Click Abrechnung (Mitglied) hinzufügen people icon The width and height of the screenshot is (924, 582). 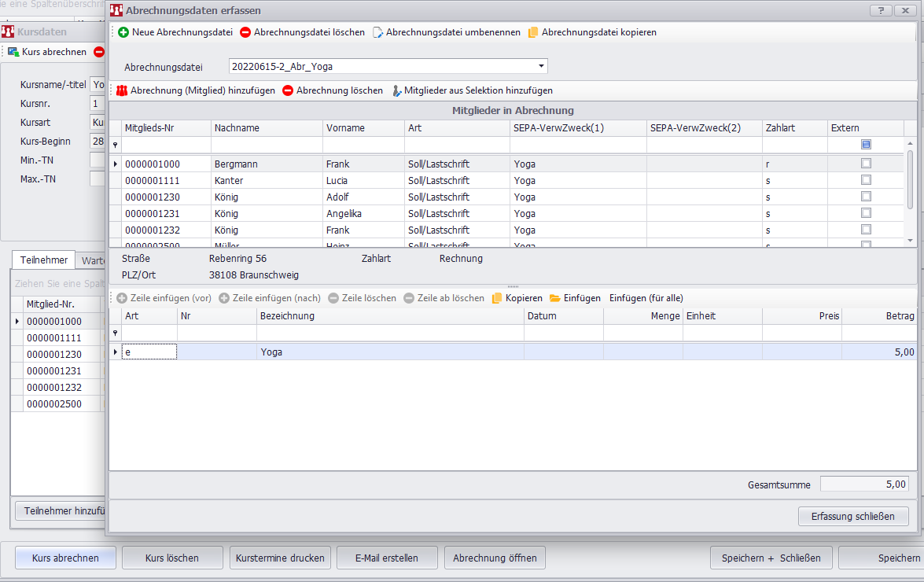(x=122, y=90)
